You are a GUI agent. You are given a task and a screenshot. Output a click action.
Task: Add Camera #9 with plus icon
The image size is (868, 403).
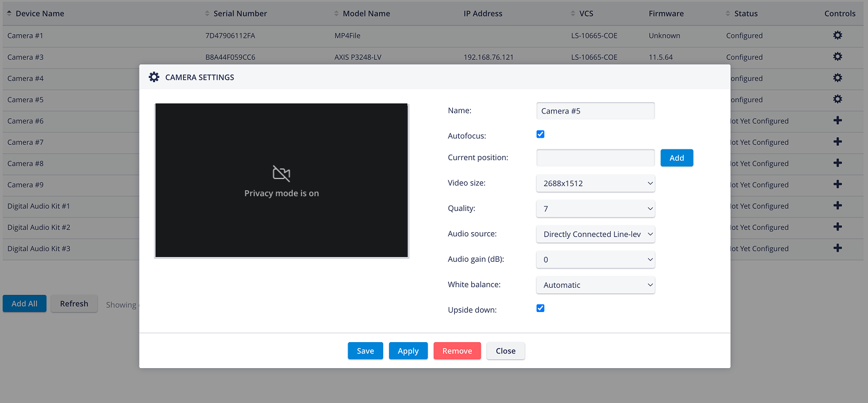coord(837,184)
